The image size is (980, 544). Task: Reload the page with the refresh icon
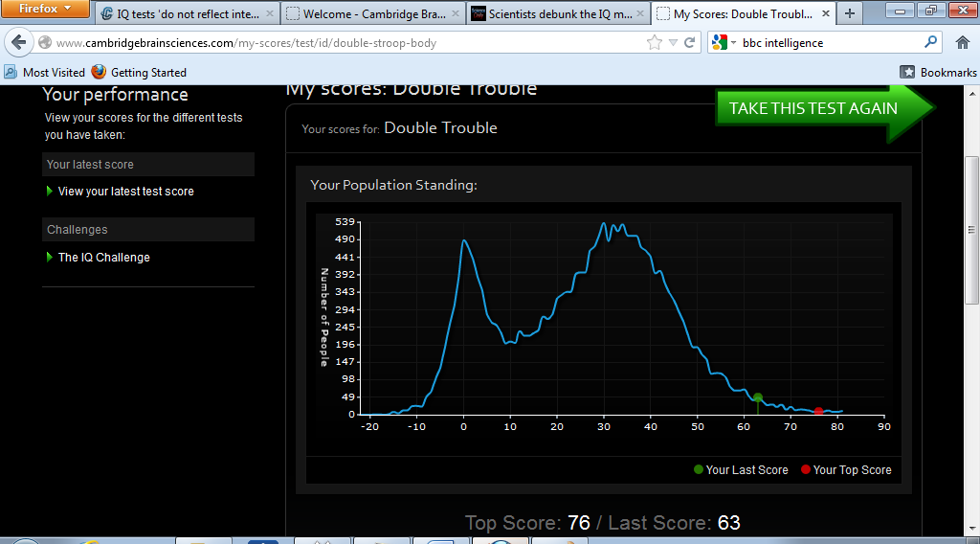point(689,42)
